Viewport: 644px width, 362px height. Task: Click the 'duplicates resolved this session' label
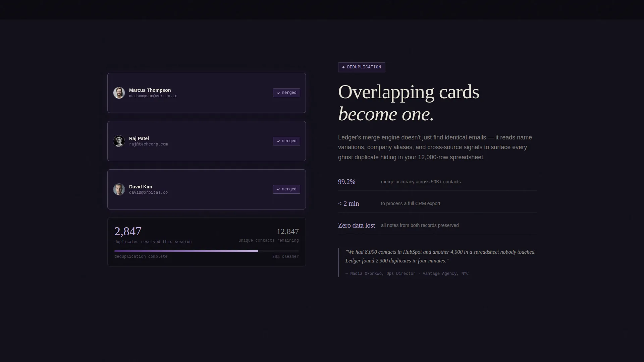[153, 242]
